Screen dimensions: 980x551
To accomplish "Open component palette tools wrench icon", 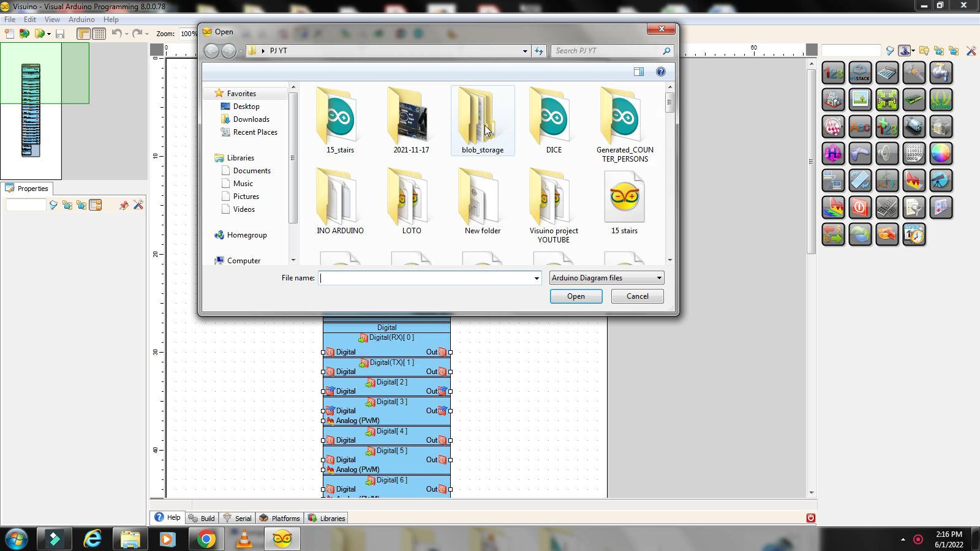I will [x=971, y=51].
